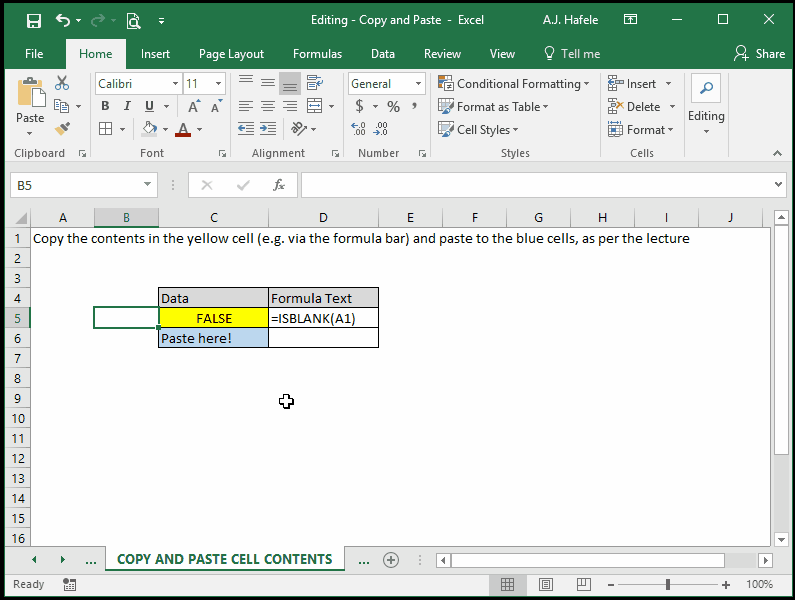This screenshot has width=795, height=600.
Task: Switch to the Formulas tab
Action: pos(317,54)
